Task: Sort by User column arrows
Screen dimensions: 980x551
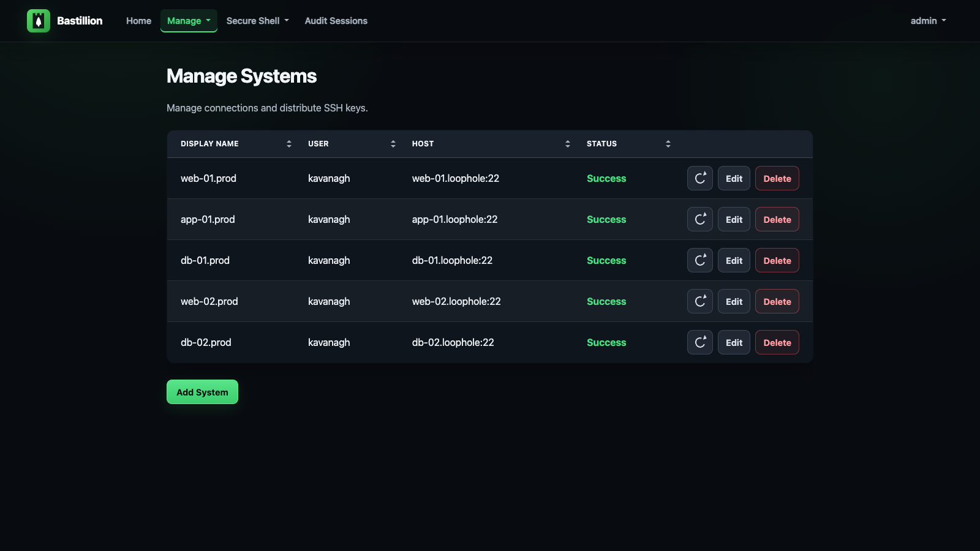Action: (x=393, y=144)
